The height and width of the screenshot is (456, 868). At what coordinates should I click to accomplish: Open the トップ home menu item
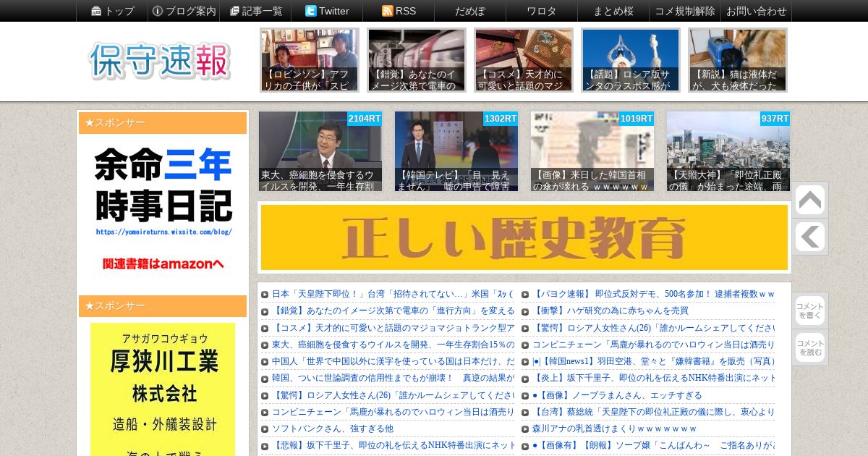[x=113, y=11]
